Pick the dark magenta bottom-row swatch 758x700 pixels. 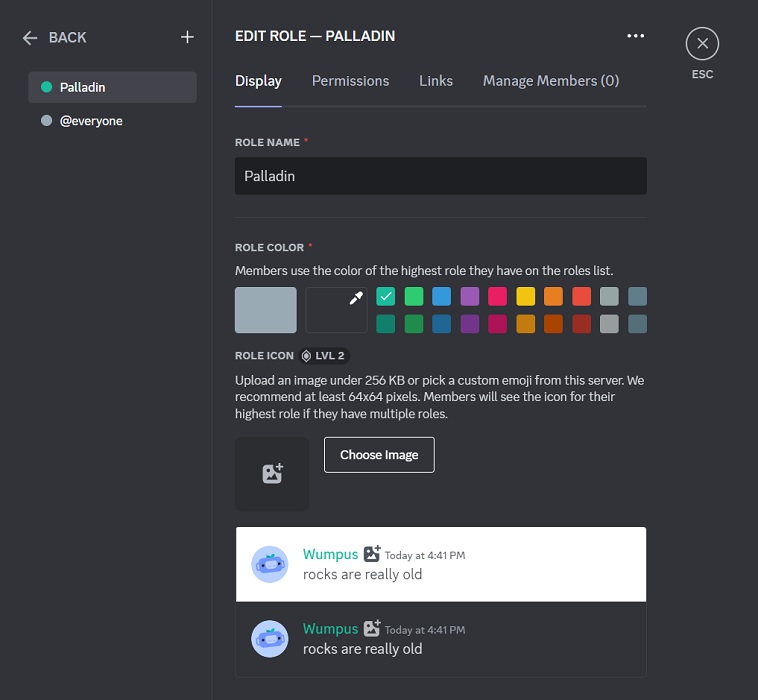[497, 324]
